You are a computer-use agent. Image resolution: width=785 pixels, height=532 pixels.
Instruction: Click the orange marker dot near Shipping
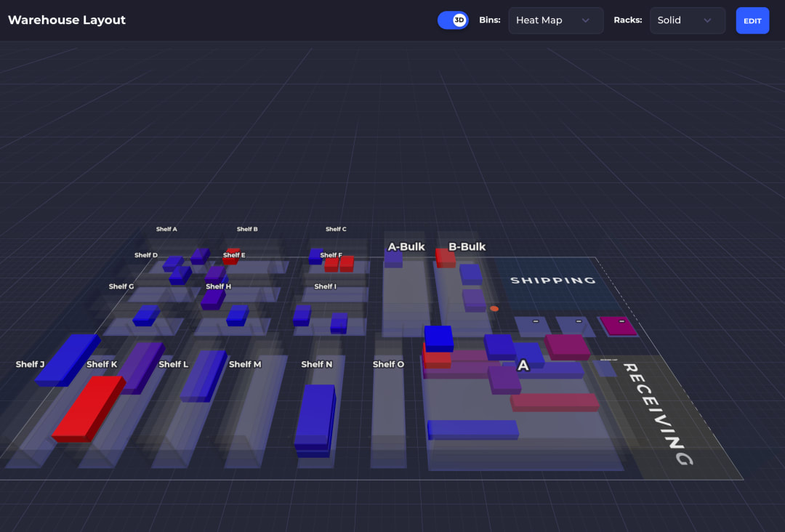pyautogui.click(x=494, y=309)
